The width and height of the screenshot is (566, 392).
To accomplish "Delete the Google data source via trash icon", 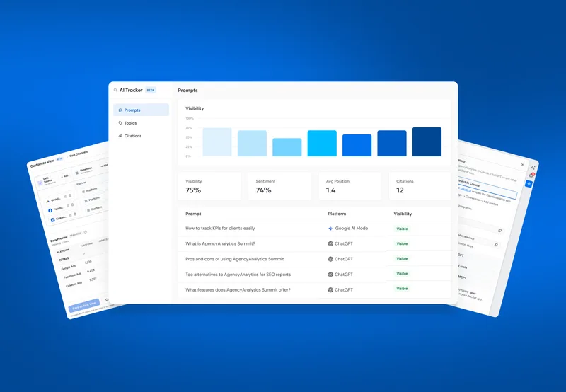I will [70, 195].
